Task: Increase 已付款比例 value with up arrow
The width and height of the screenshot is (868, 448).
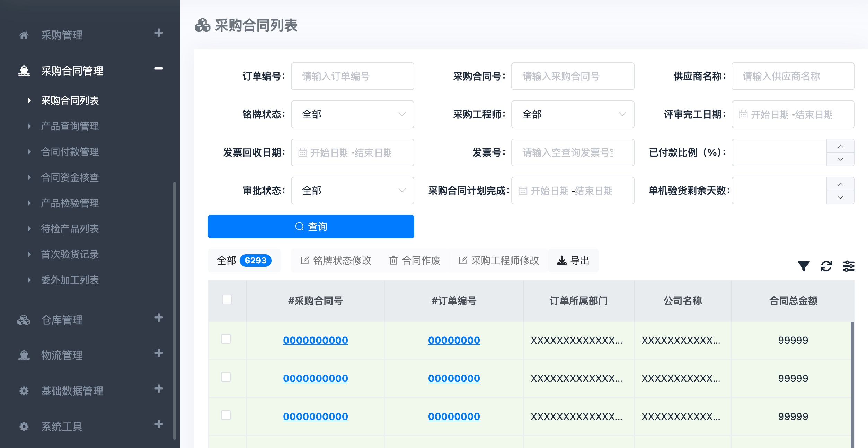Action: tap(840, 146)
